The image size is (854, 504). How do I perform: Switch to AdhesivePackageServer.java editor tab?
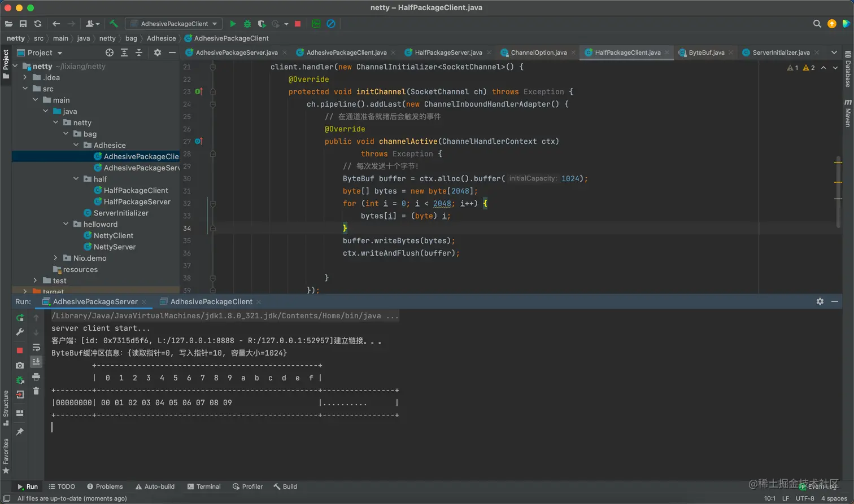click(236, 52)
